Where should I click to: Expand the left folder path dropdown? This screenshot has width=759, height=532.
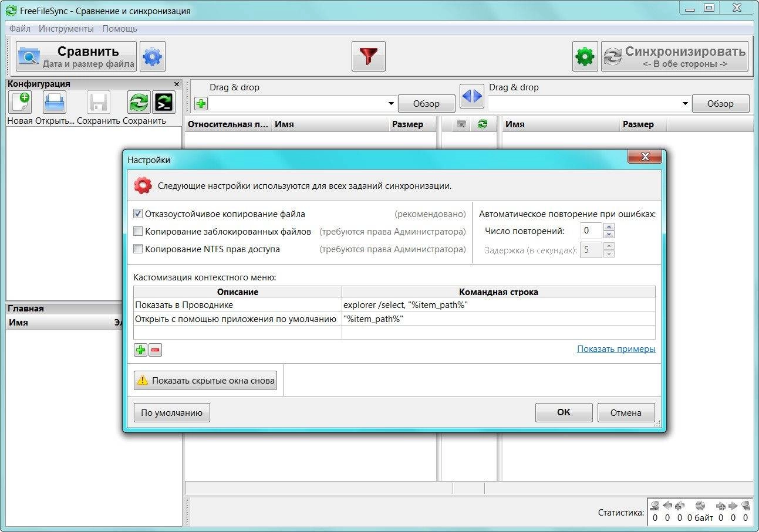(x=392, y=104)
